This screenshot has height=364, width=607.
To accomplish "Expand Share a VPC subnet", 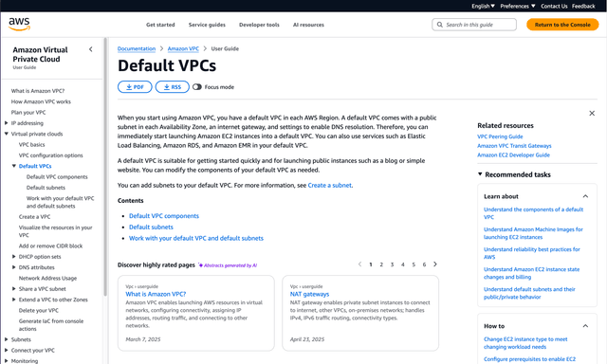I will (x=14, y=288).
